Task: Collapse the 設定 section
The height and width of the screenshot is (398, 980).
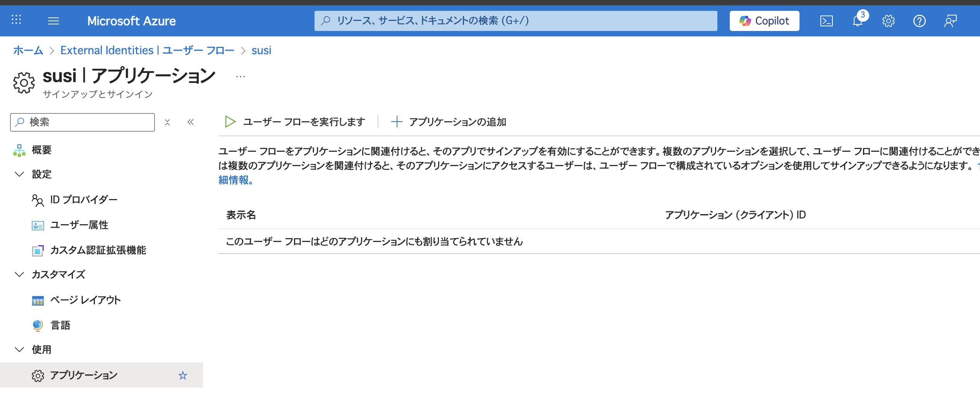Action: (19, 174)
